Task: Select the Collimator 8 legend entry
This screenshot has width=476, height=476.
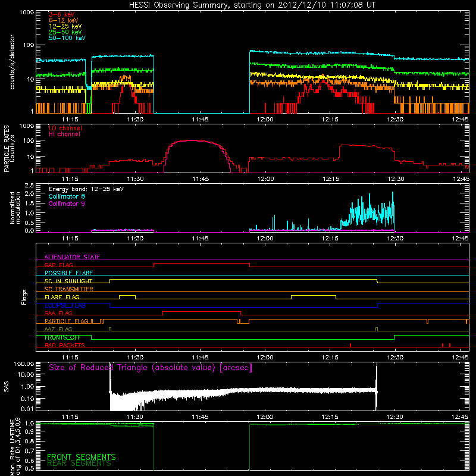Action: [67, 196]
